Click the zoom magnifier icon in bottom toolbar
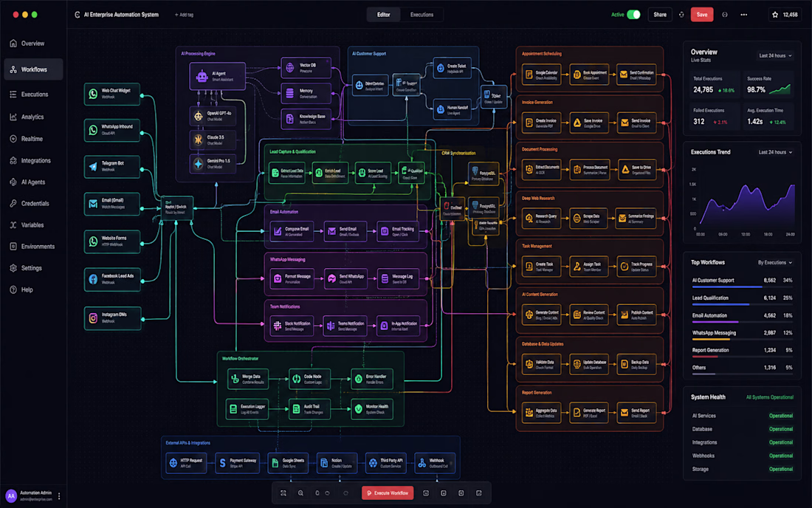 point(300,493)
